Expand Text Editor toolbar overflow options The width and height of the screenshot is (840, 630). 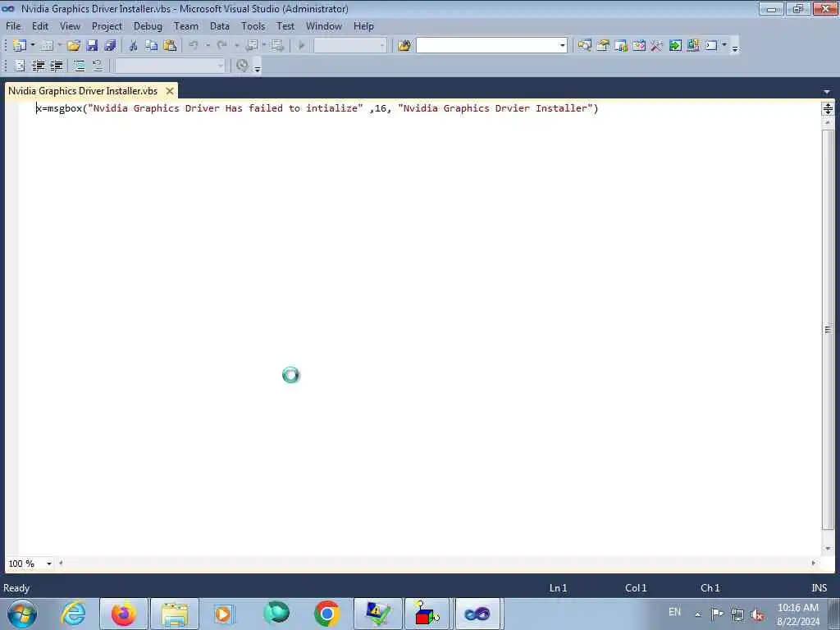pyautogui.click(x=257, y=68)
